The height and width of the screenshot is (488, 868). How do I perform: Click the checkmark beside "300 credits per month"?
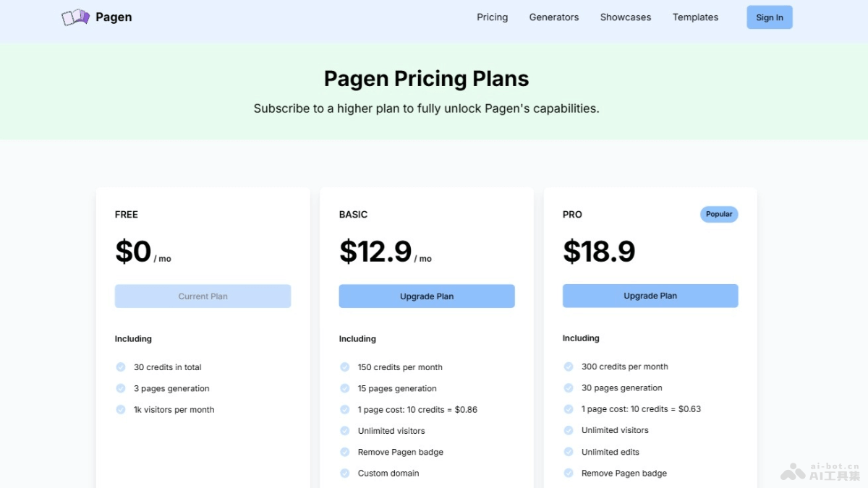click(x=569, y=367)
